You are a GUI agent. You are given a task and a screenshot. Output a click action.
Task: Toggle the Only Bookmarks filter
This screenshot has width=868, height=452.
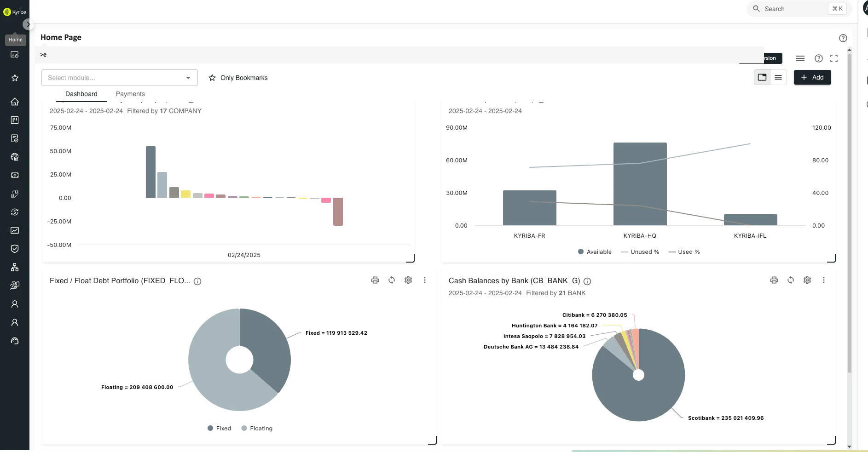click(x=237, y=78)
